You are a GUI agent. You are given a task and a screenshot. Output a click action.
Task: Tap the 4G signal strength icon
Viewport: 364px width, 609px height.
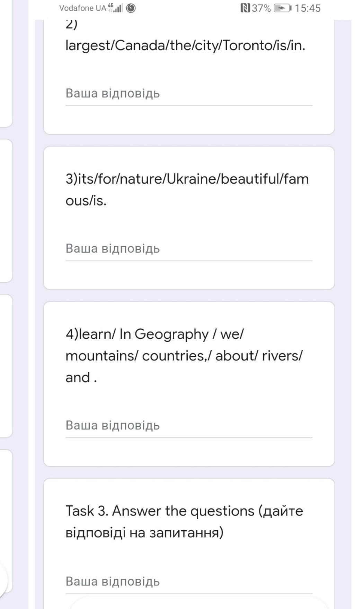115,8
